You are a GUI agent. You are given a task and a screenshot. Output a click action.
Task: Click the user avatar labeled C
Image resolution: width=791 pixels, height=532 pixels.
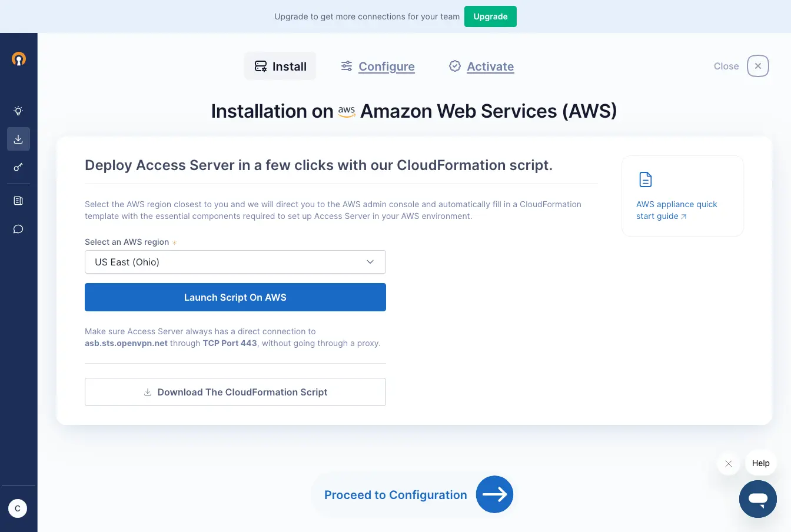coord(18,508)
